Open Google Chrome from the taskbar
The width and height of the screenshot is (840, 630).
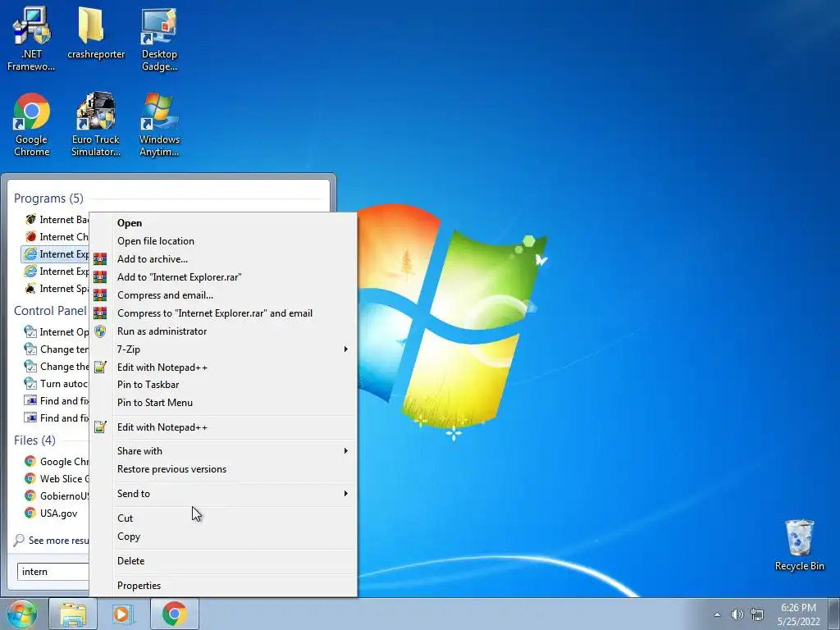(x=174, y=614)
